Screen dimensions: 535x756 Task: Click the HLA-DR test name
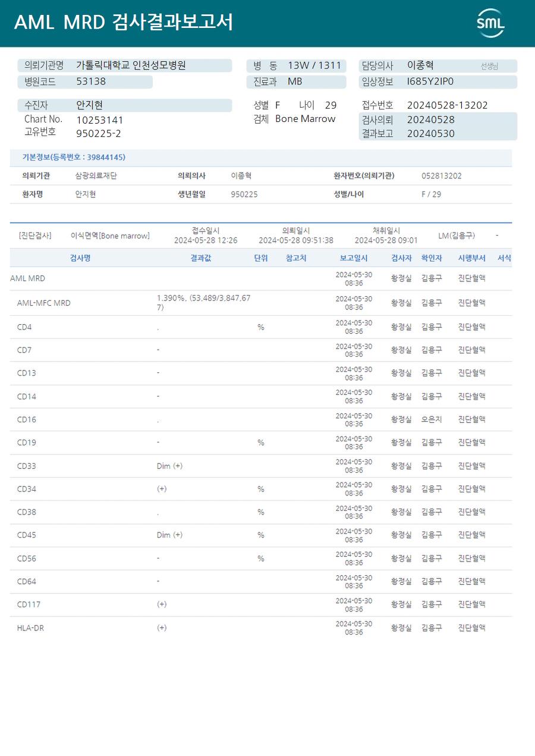(x=30, y=628)
